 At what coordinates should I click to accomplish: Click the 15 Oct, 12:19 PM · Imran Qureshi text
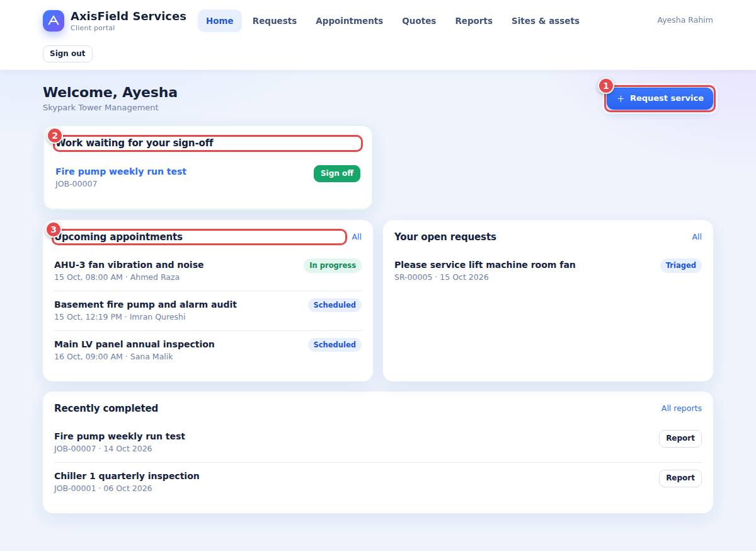(x=120, y=317)
